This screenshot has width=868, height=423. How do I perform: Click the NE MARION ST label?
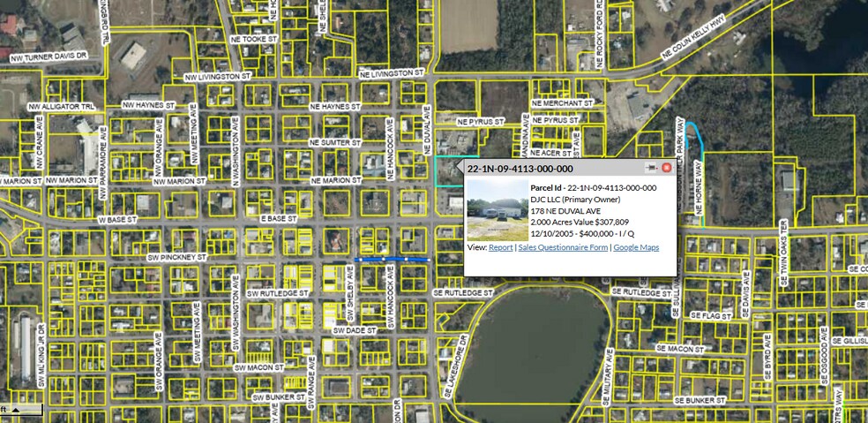[x=336, y=181]
